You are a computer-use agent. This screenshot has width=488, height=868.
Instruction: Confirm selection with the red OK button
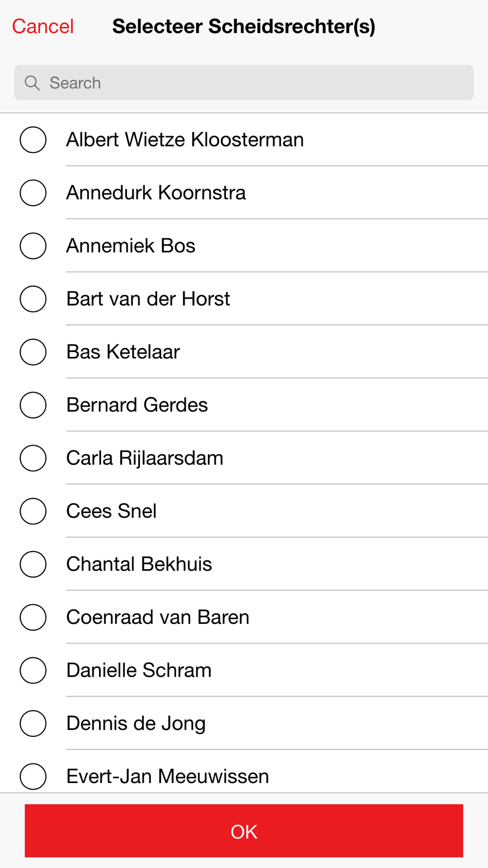coord(244,831)
